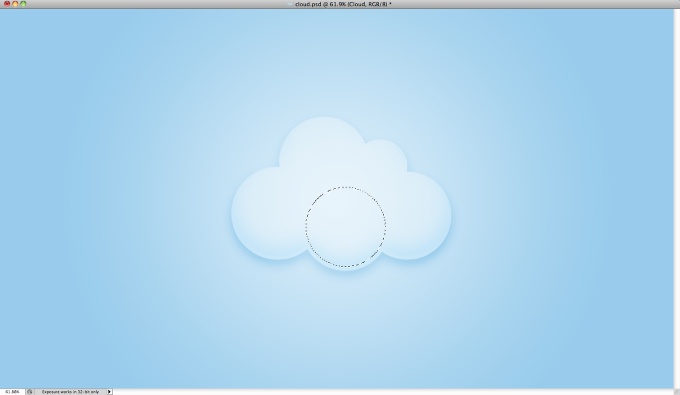Screen dimensions: 680x395
Task: Click the document icon beside cloud.psd title
Action: (x=291, y=4)
